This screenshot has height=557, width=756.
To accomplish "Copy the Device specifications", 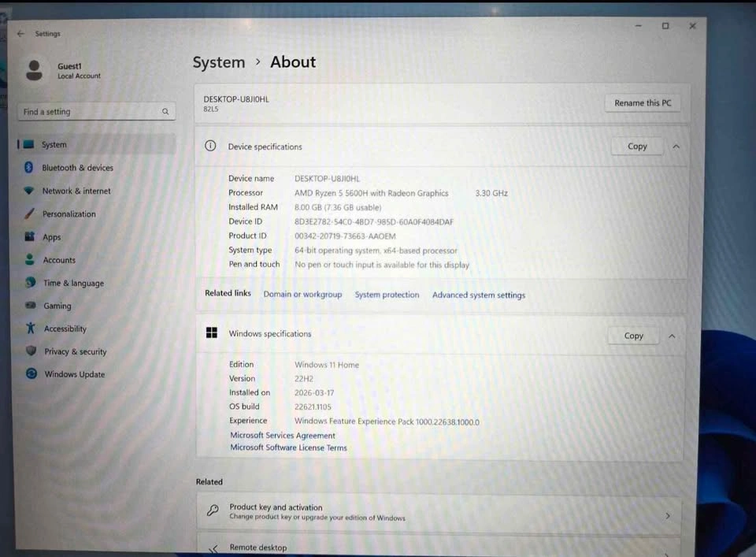I will point(637,146).
